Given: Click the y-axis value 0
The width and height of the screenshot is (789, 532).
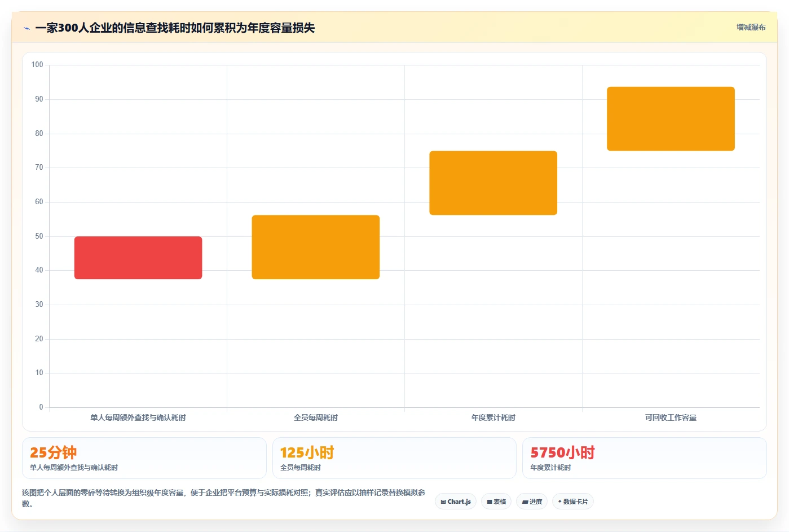Looking at the screenshot, I should click(41, 407).
